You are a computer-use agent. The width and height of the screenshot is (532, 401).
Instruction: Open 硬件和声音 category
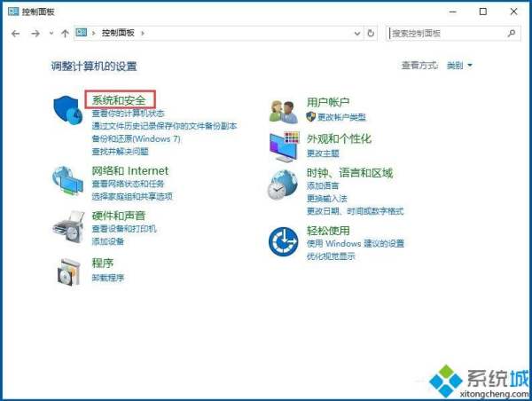pyautogui.click(x=119, y=216)
